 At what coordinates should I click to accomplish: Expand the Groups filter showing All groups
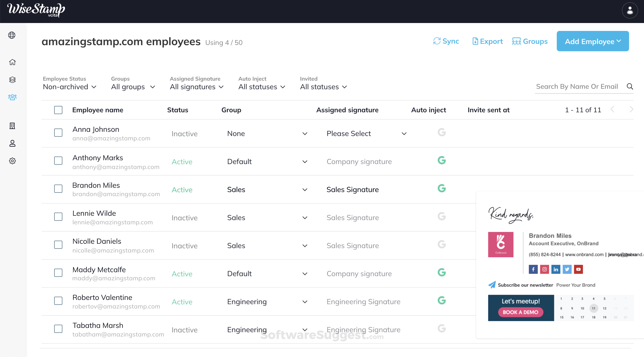tap(133, 87)
